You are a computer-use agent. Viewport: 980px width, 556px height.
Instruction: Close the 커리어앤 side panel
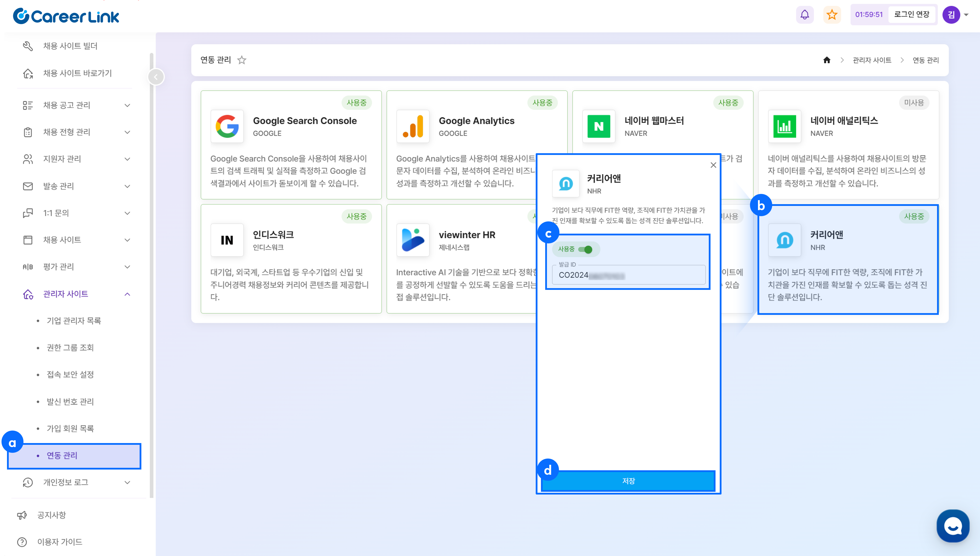713,165
